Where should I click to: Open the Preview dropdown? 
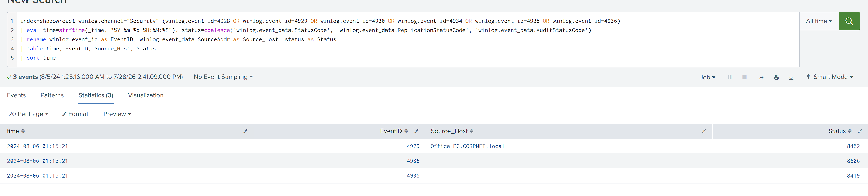pos(117,114)
